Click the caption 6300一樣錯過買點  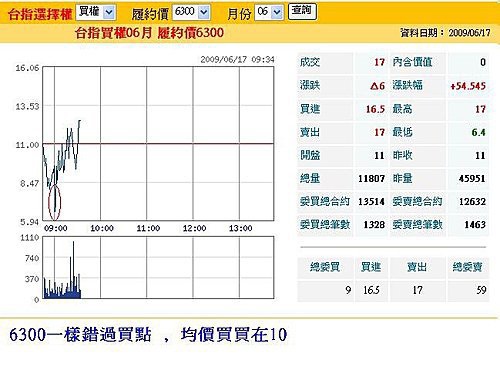click(x=80, y=335)
